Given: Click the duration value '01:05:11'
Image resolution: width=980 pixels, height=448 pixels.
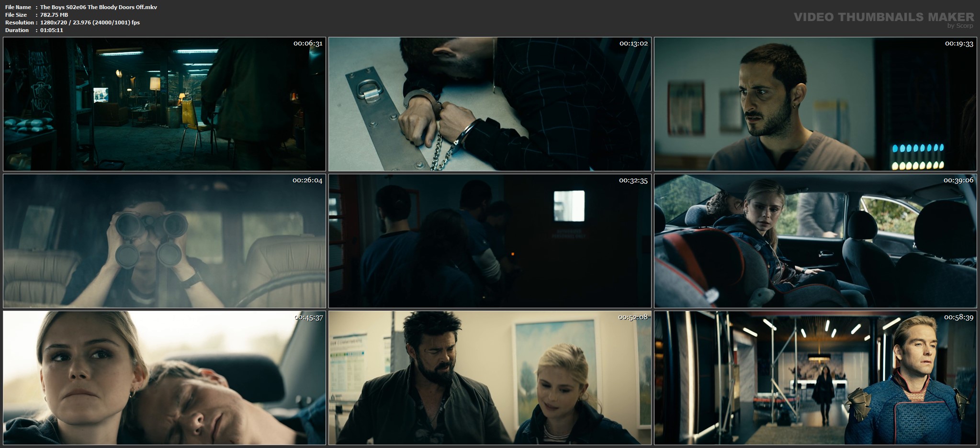Looking at the screenshot, I should [x=52, y=30].
